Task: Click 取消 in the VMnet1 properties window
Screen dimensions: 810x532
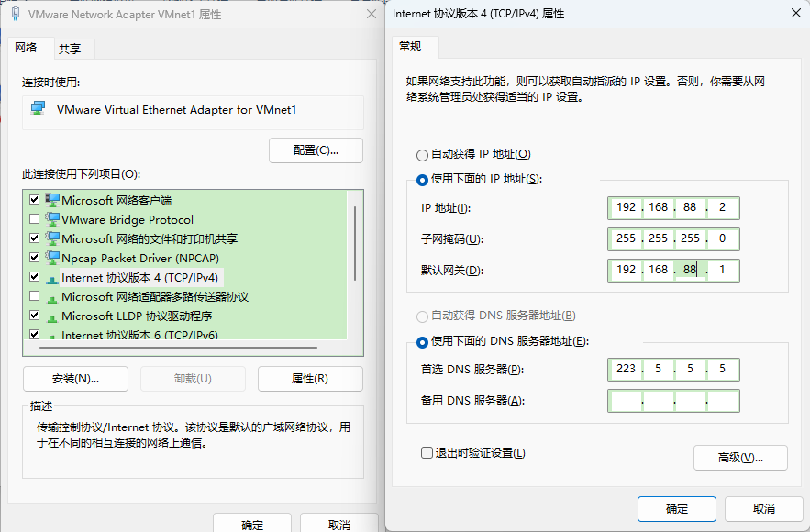Action: tap(338, 525)
